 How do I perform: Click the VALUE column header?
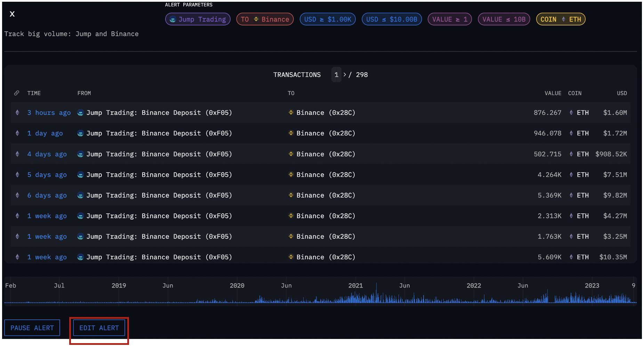tap(553, 93)
